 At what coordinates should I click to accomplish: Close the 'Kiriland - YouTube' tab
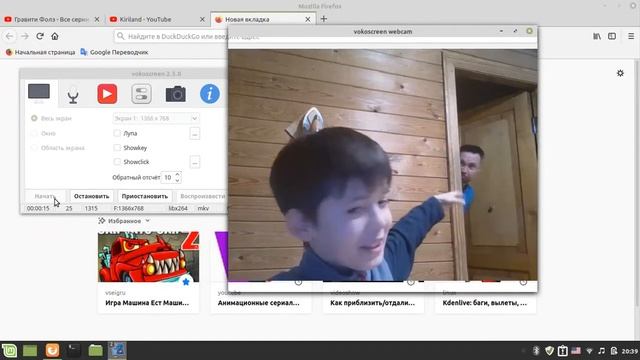coord(202,19)
